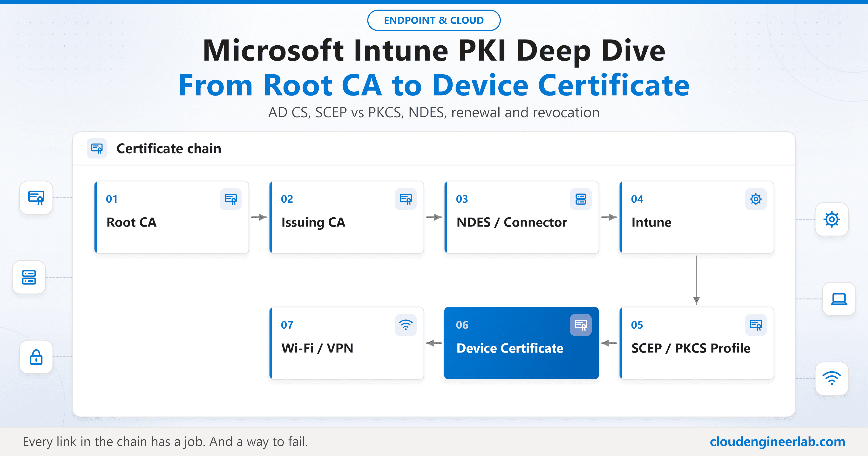The height and width of the screenshot is (456, 868).
Task: Select the 07 Wi-Fi / VPN card
Action: click(x=346, y=343)
